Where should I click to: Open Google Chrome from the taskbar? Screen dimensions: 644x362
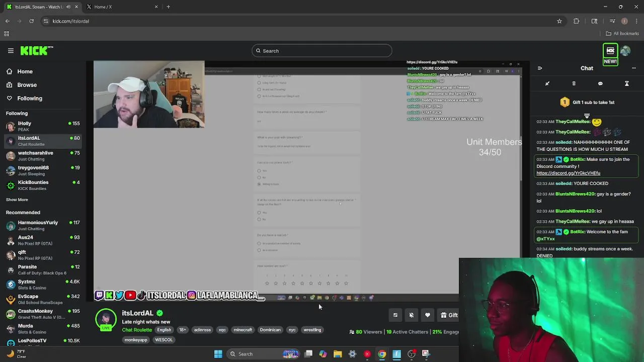(382, 354)
